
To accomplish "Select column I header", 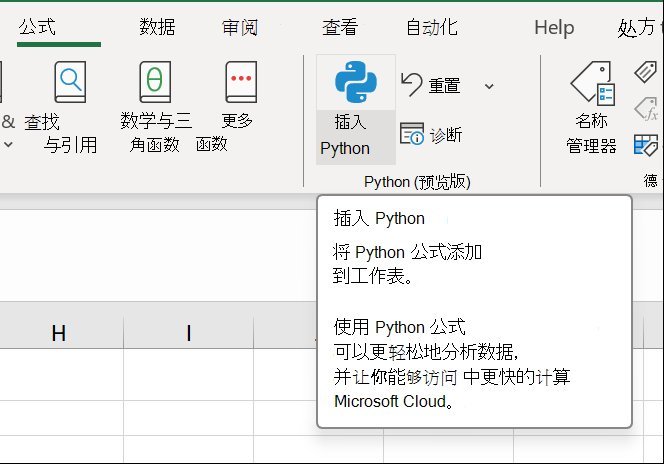I will click(x=188, y=333).
